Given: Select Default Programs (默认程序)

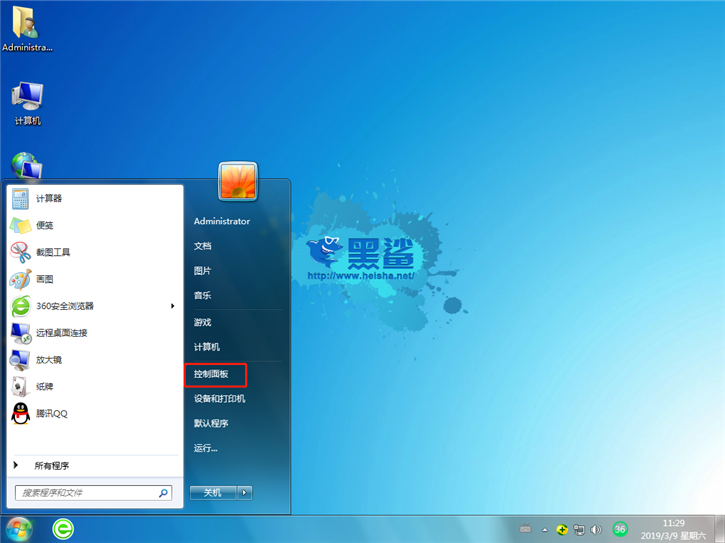Looking at the screenshot, I should (211, 423).
